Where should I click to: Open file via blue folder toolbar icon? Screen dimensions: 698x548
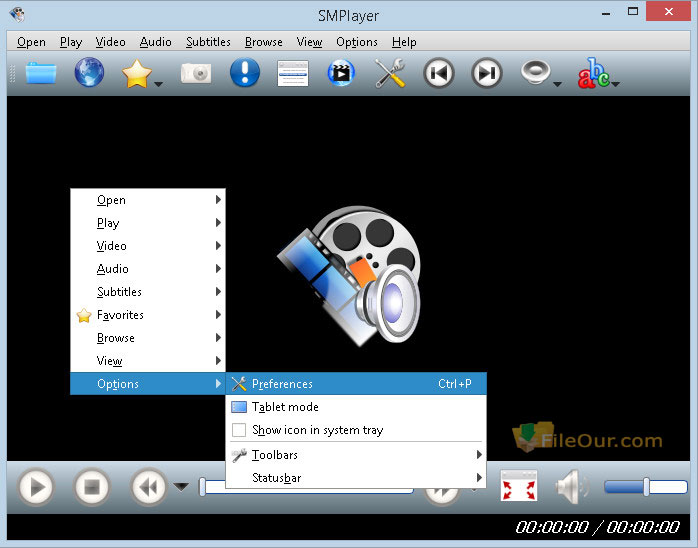click(41, 73)
